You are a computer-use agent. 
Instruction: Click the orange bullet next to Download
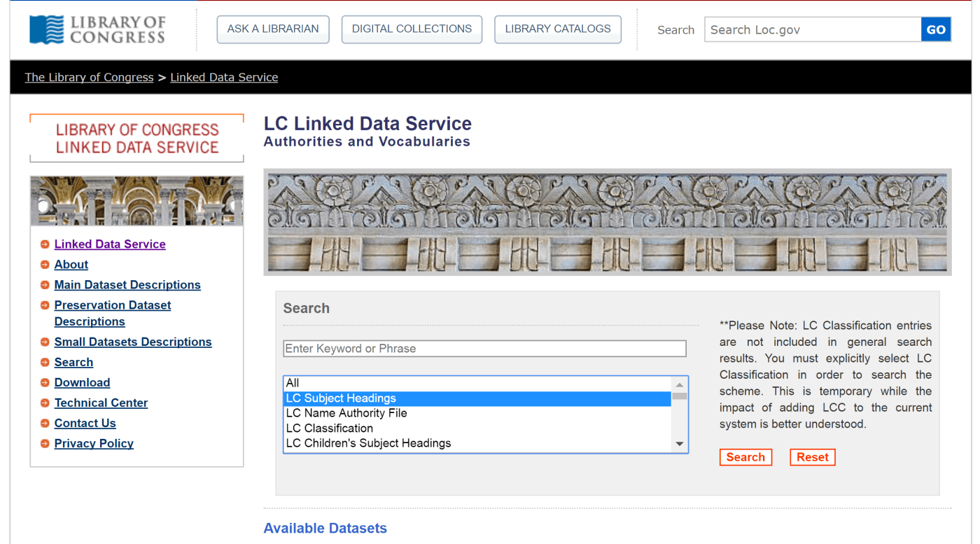coord(45,383)
